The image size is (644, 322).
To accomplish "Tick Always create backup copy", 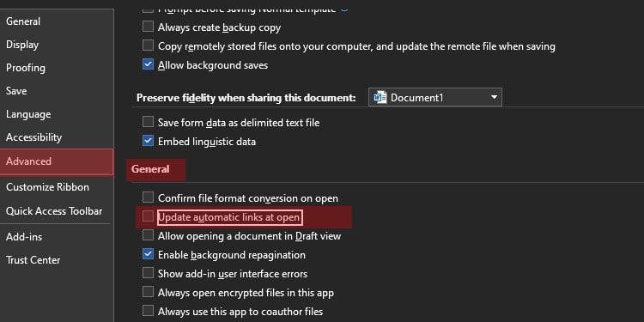I will pyautogui.click(x=148, y=27).
